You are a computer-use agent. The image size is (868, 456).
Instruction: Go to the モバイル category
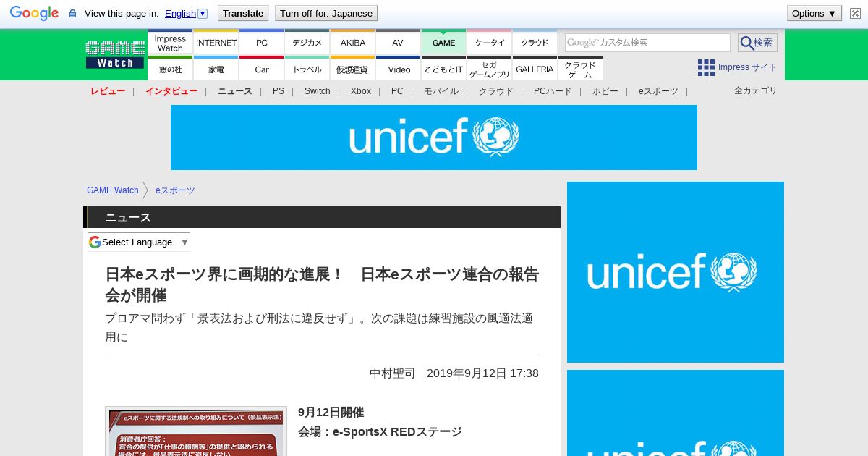[441, 91]
